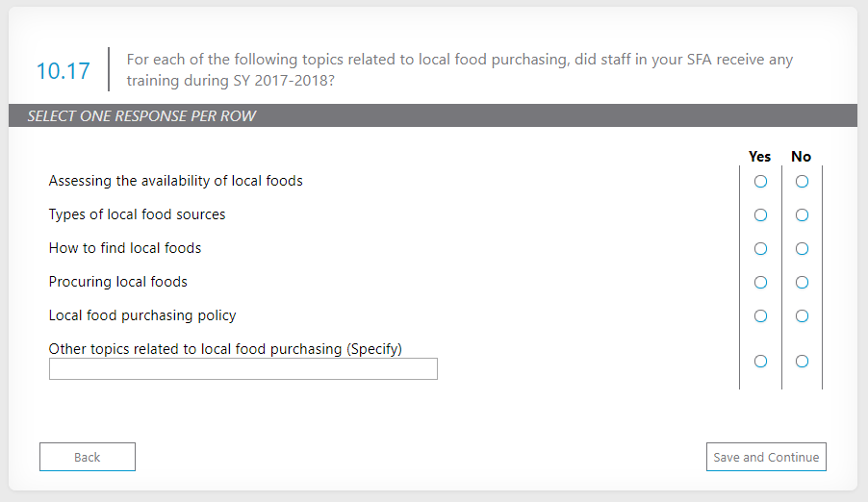The image size is (868, 502).
Task: Choose No for other topics row
Action: pyautogui.click(x=802, y=362)
